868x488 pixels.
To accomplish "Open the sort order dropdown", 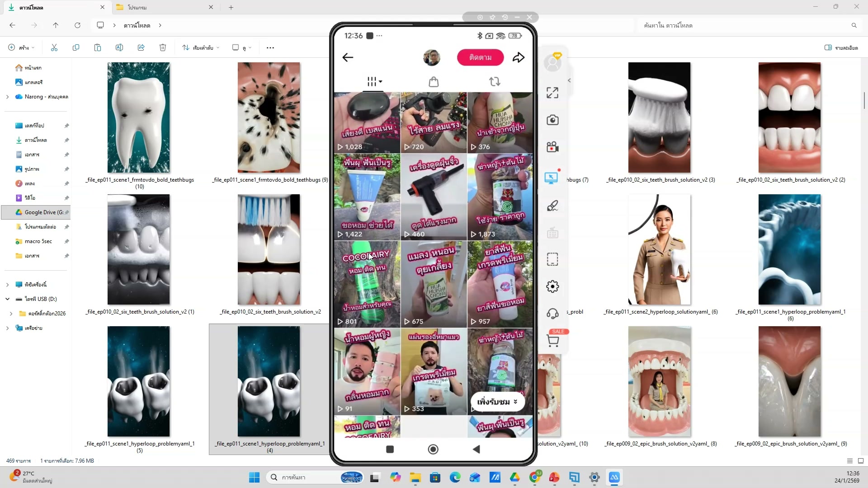I will tap(201, 47).
